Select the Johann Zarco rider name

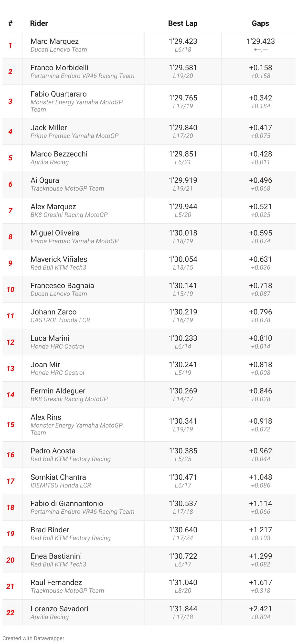click(x=53, y=312)
